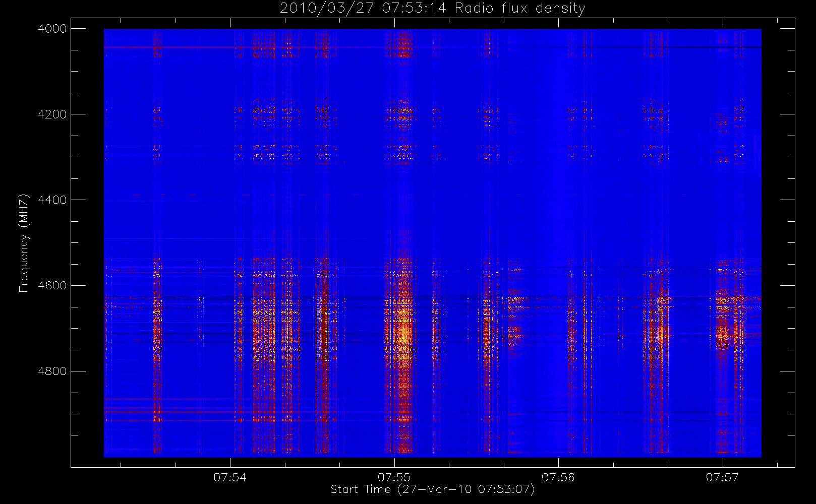Click the "Start Time (27-Mar-10 07:53:07)" label
816x504 pixels.
pos(432,489)
